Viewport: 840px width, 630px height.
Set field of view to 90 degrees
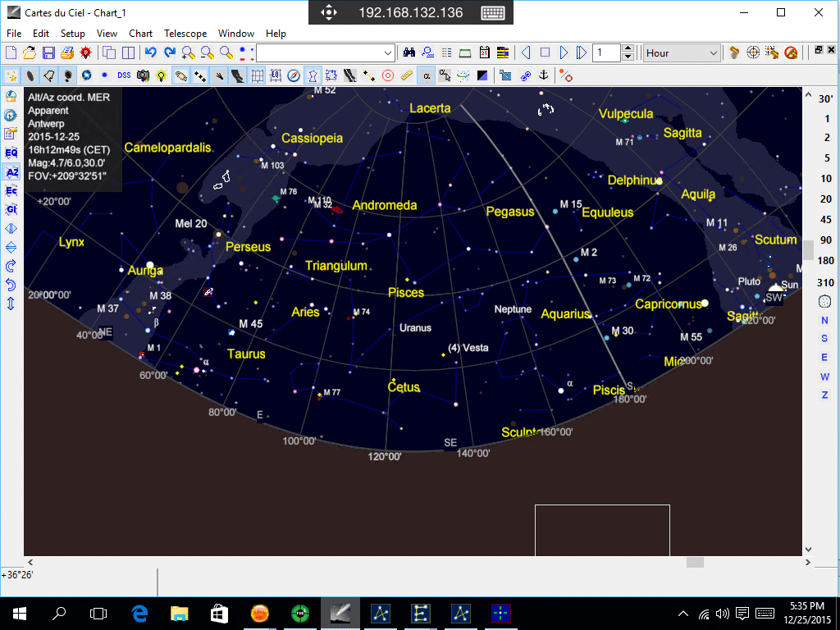(x=825, y=240)
